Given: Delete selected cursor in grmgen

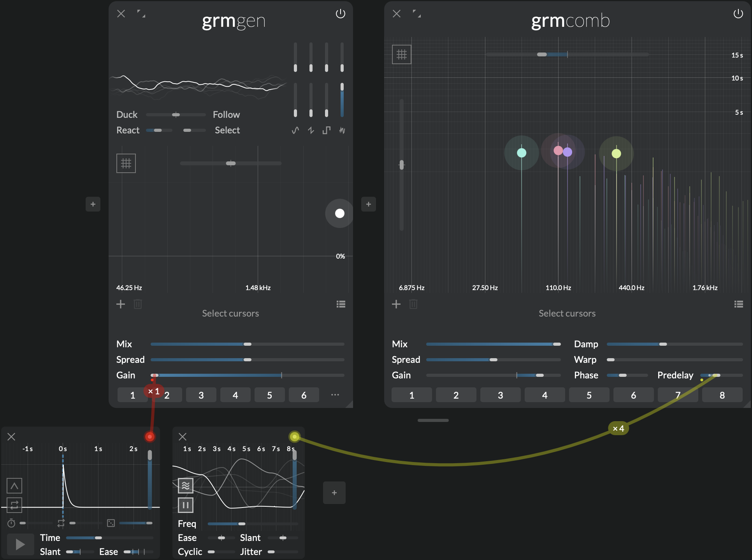Looking at the screenshot, I should pos(137,304).
